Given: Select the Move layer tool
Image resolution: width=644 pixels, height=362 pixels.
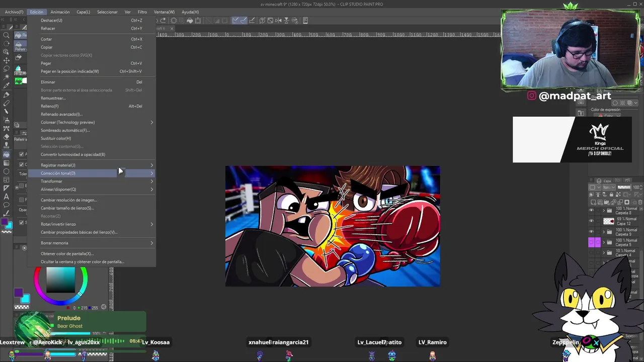Looking at the screenshot, I should coord(6,60).
